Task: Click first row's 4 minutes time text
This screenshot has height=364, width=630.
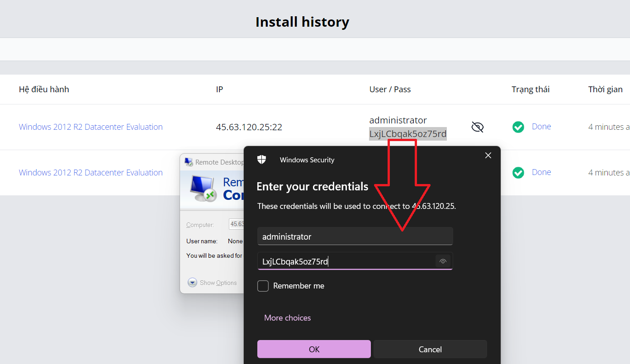Action: 609,127
